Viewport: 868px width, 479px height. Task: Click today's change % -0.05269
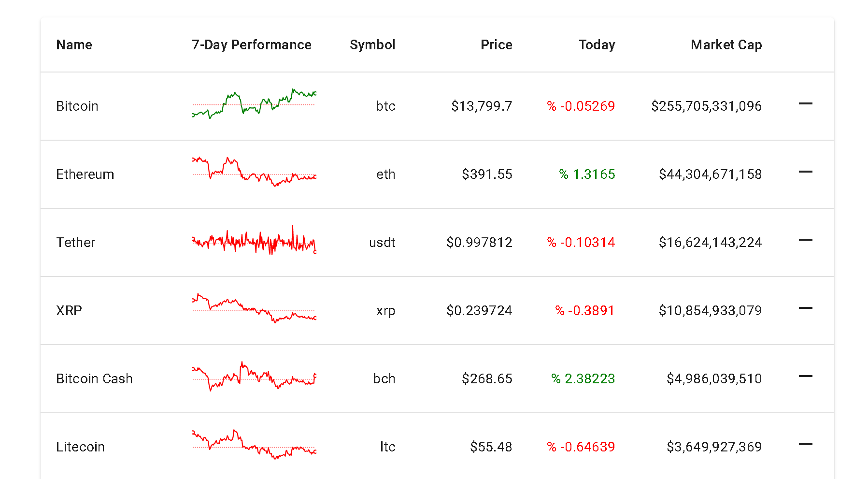click(x=581, y=106)
